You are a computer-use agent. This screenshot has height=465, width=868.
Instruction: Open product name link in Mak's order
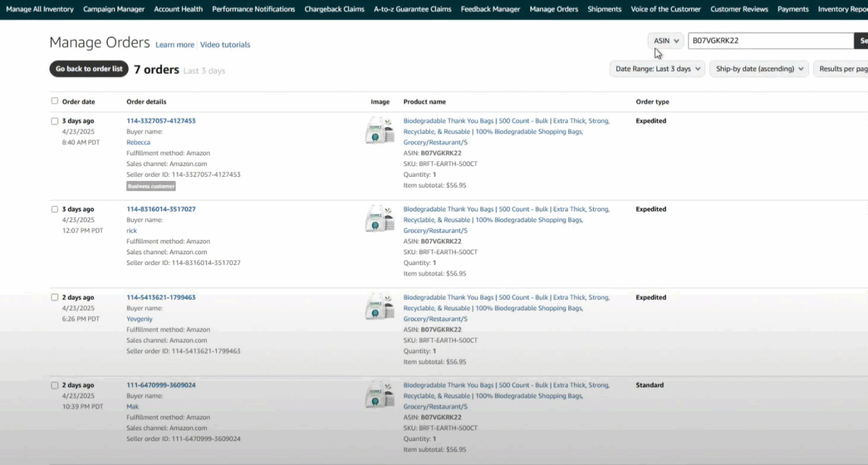click(x=507, y=396)
